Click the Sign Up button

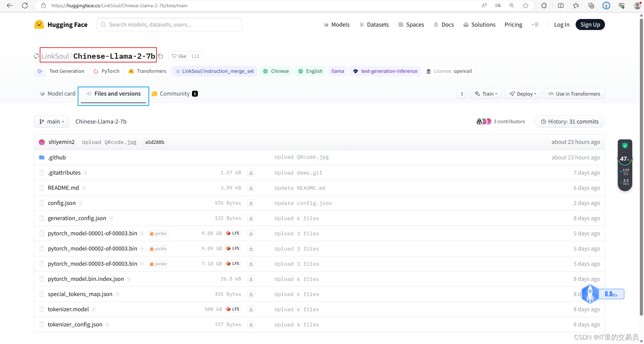(x=590, y=24)
